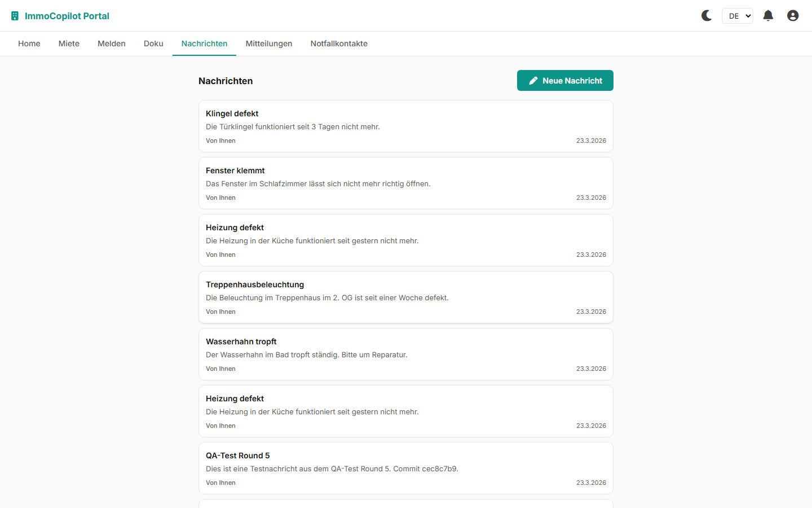Click the ImmoCopilot building logo icon
Image resolution: width=812 pixels, height=508 pixels.
(x=15, y=16)
